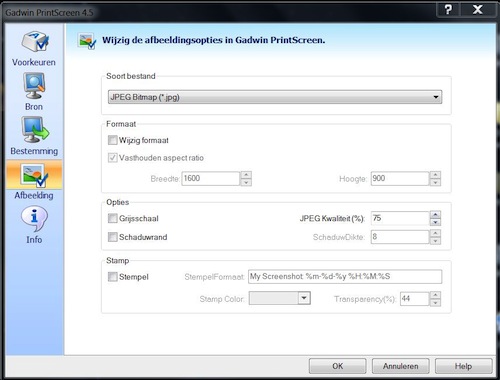This screenshot has width=500, height=380.
Task: Increase SchaduwDikte with up arrow
Action: 435,233
